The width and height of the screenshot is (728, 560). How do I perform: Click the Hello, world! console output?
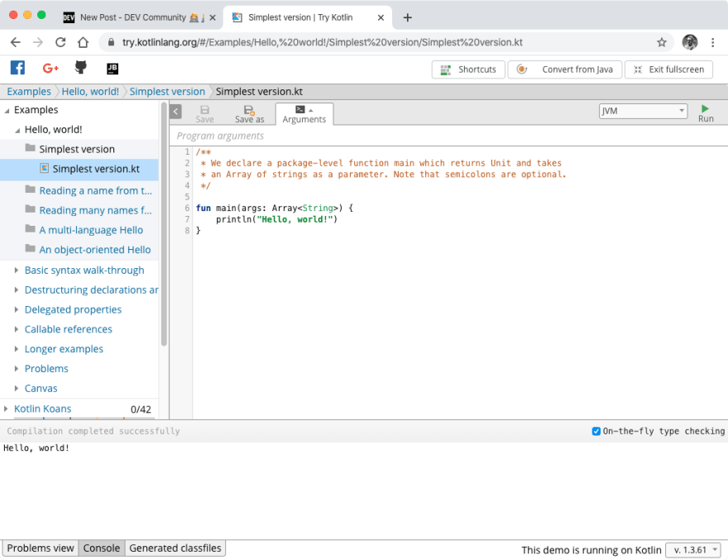click(36, 448)
